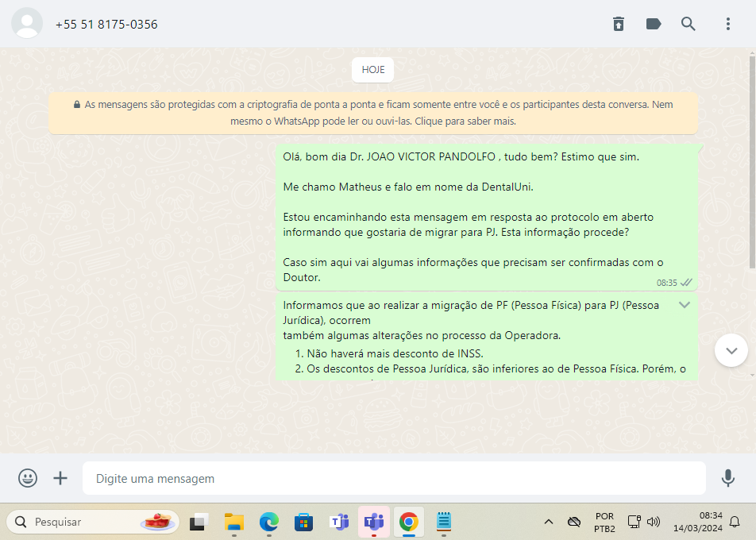Open the contact profile picture avatar

[27, 23]
